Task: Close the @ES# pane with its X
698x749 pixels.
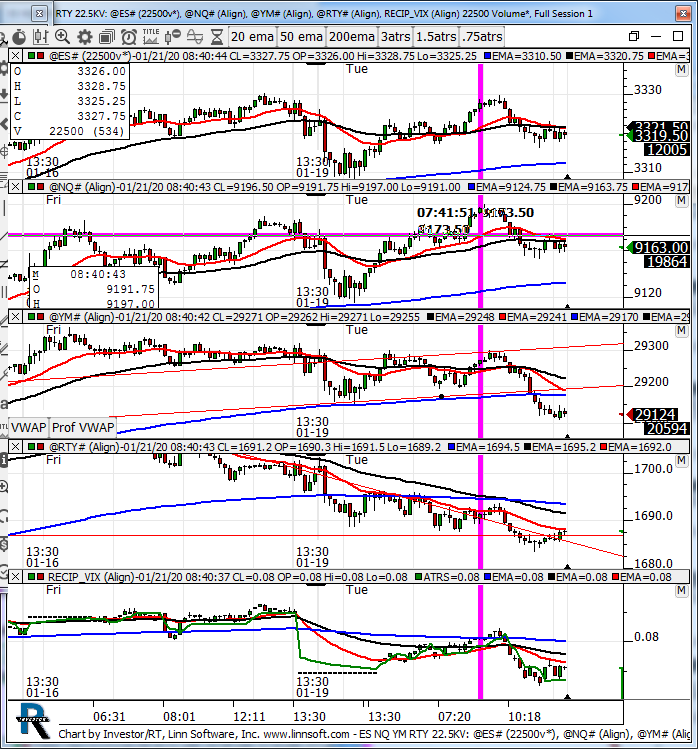Action: (15, 56)
